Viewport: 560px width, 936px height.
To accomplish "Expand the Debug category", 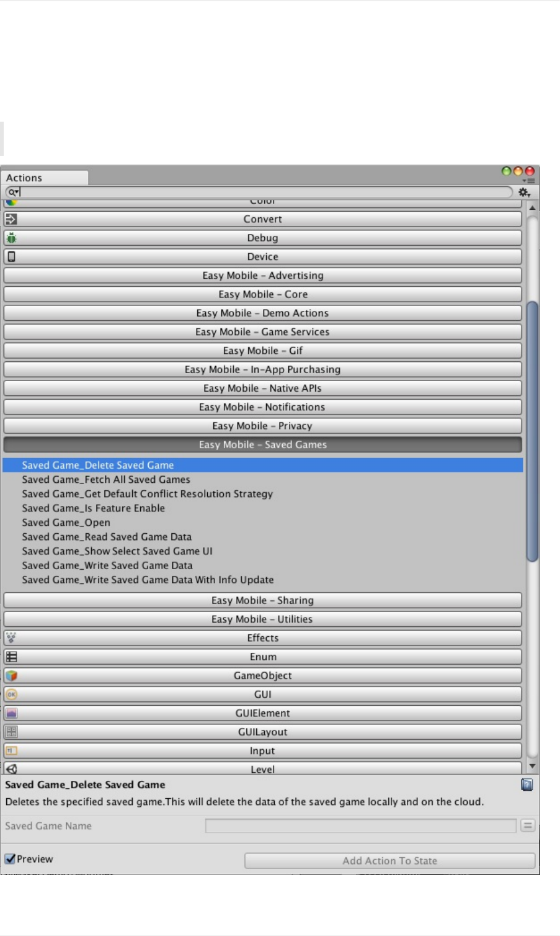I will point(262,238).
